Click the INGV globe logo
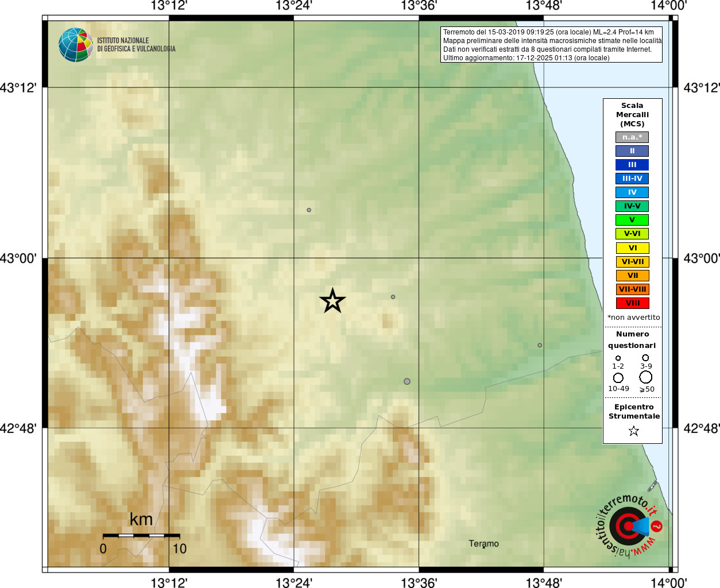Screen dimensions: 720x588 pyautogui.click(x=76, y=45)
